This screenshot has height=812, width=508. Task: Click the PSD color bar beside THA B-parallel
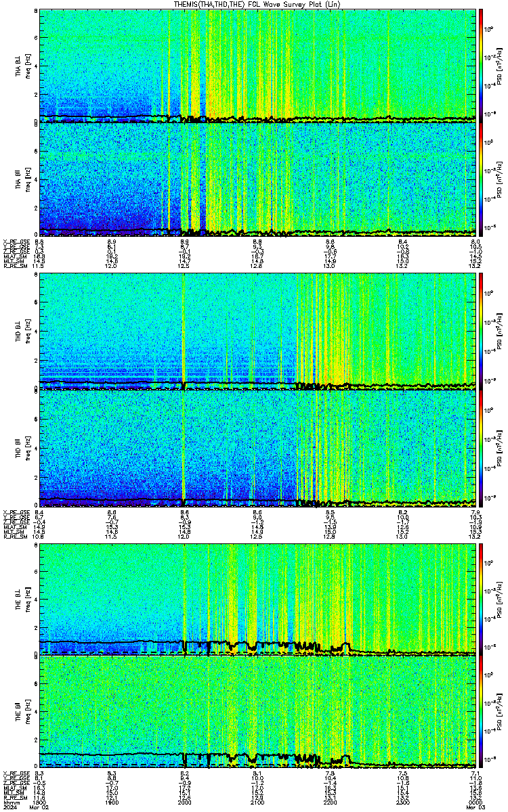coord(481,179)
